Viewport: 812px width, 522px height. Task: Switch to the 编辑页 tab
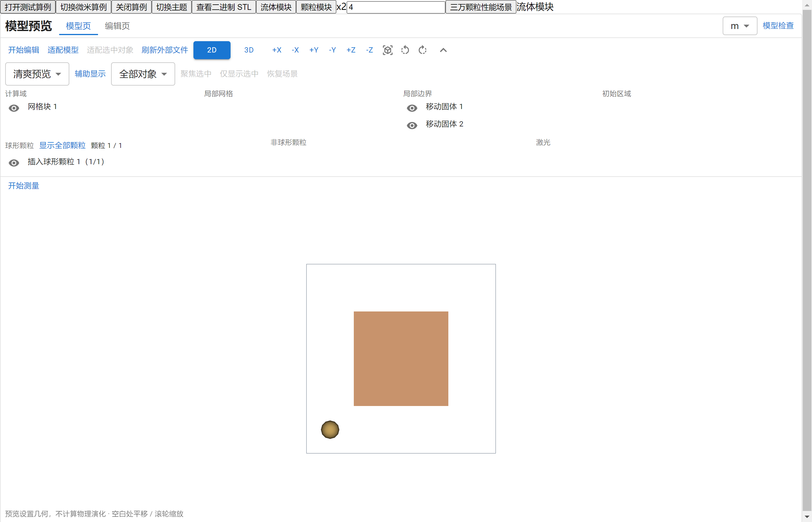coord(117,26)
